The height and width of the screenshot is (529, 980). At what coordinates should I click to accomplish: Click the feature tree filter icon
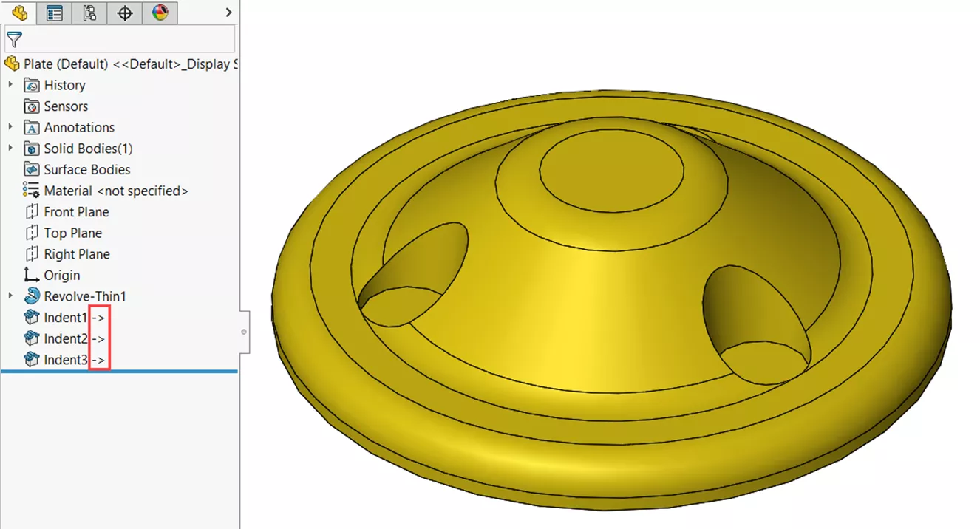(x=14, y=39)
